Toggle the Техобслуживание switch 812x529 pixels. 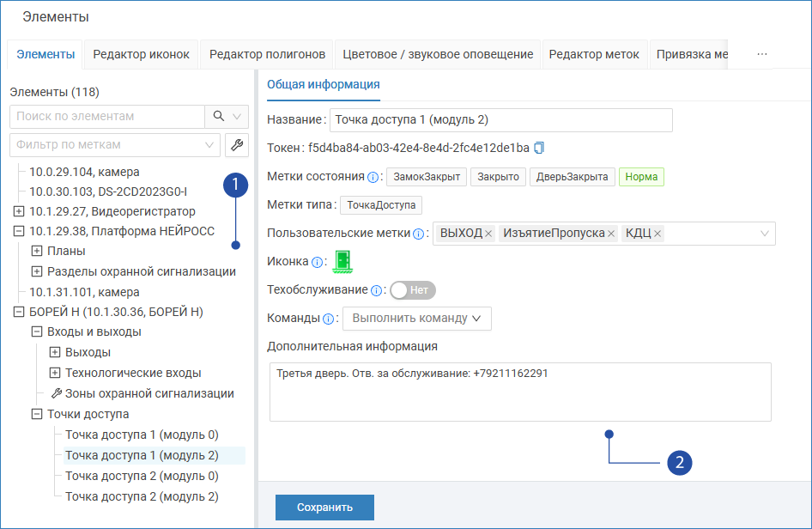point(413,290)
